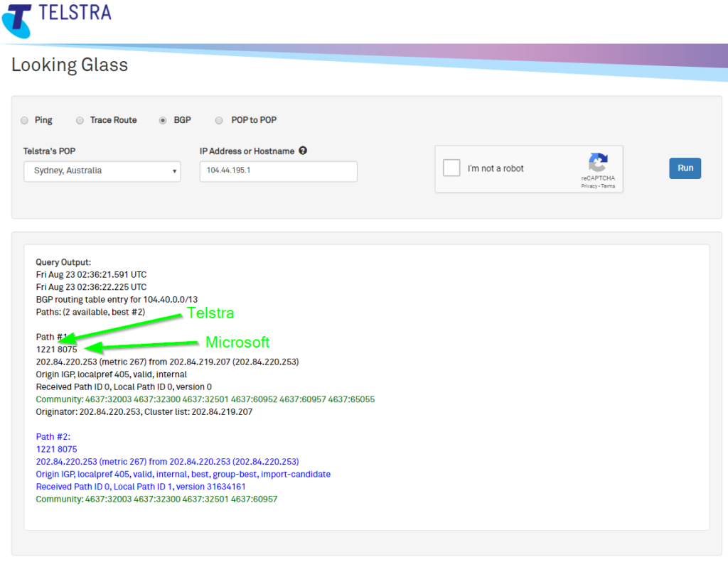
Task: Click the Community line ending 4637:65055
Action: tap(205, 399)
